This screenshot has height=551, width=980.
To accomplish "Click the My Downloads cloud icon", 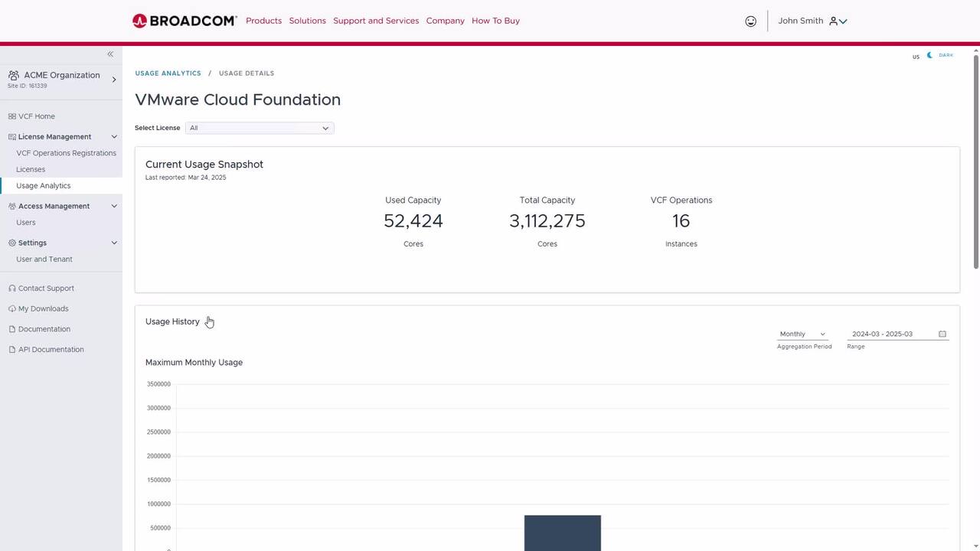I will coord(11,309).
